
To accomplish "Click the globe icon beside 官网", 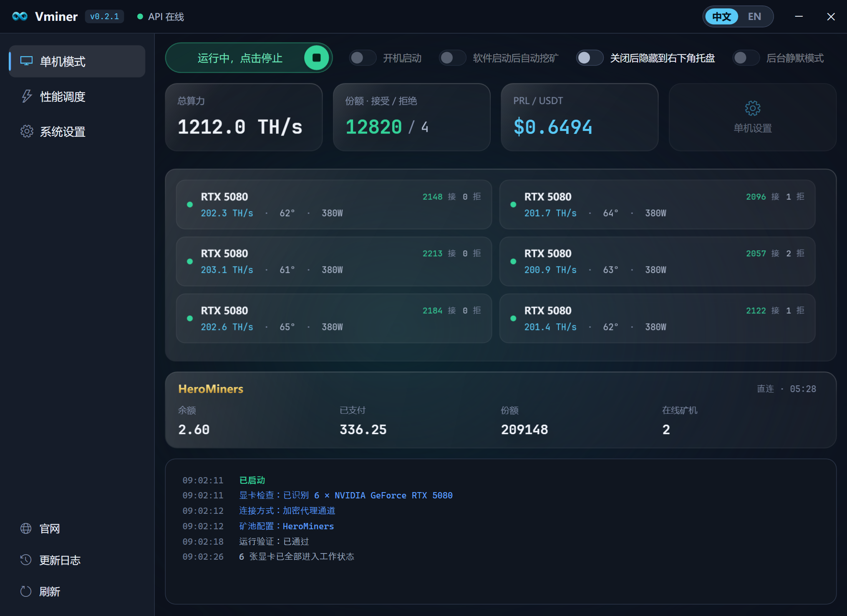I will pyautogui.click(x=26, y=528).
